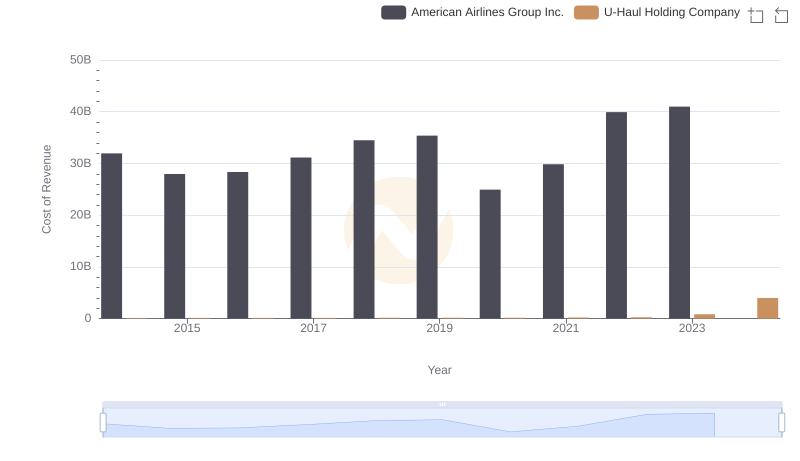Click the '30B' y-axis label
This screenshot has width=800, height=461.
(81, 163)
